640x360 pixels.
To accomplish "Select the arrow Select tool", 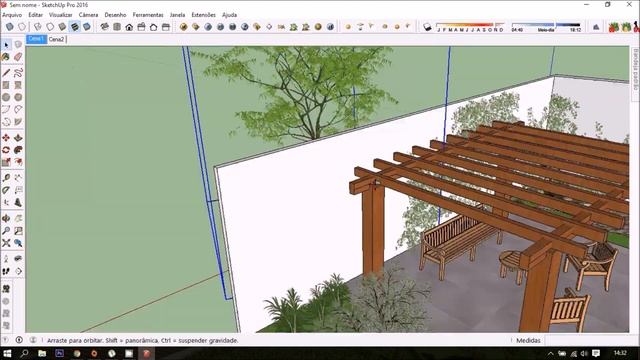I will point(6,44).
